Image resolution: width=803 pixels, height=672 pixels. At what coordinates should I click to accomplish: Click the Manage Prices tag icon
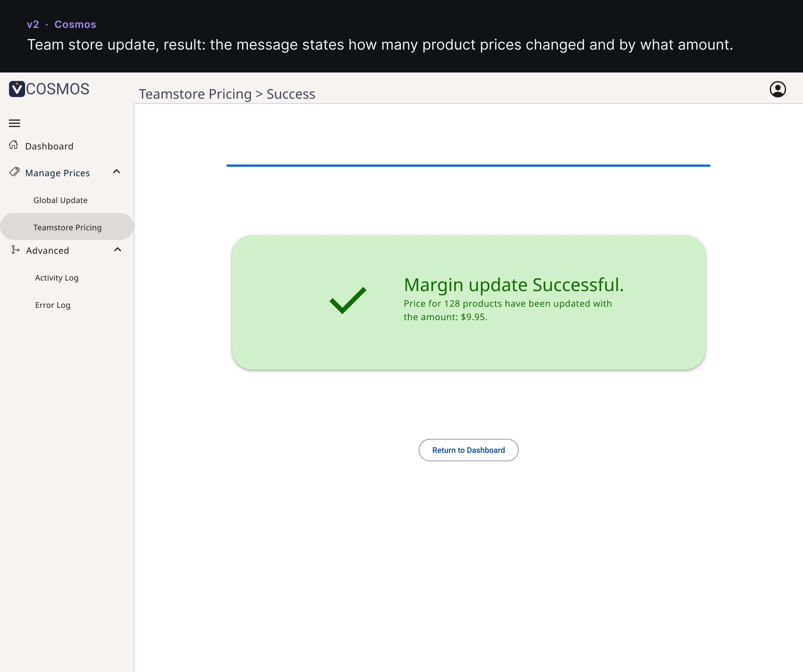[x=14, y=172]
